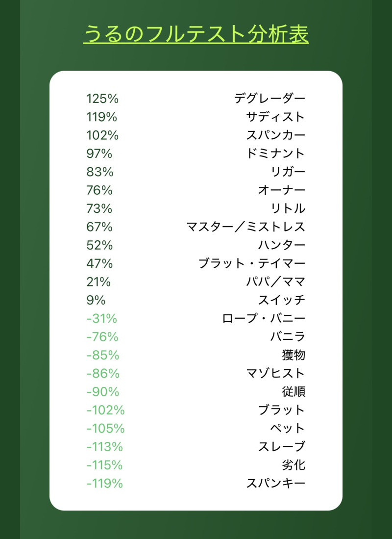Image resolution: width=392 pixels, height=539 pixels.
Task: Tap the ハンター result label
Action: (x=282, y=245)
